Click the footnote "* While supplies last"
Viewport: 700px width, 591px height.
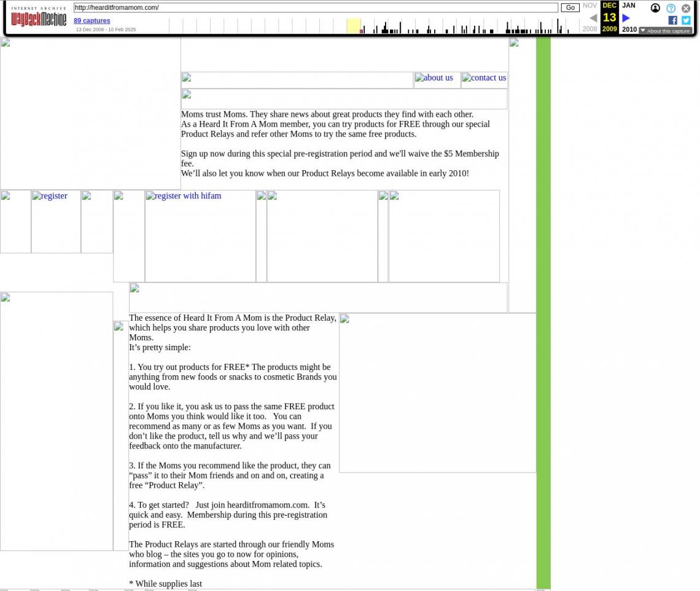tap(165, 584)
